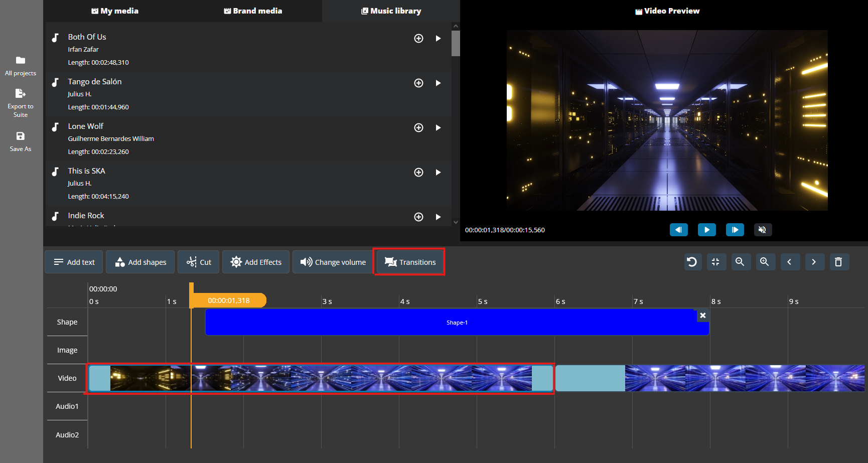Add 'Both Of Us' track to timeline
The height and width of the screenshot is (463, 868).
418,39
